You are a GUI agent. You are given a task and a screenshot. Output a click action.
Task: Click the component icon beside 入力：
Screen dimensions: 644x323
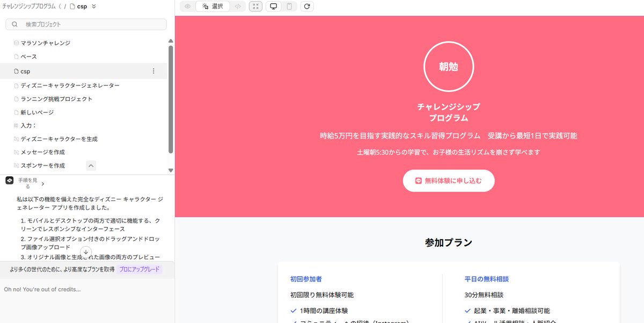[x=16, y=125]
